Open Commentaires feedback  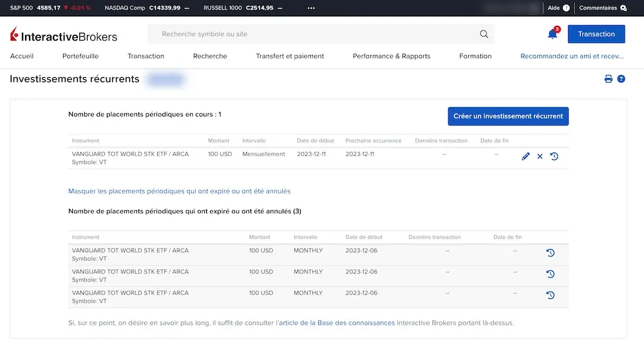click(603, 8)
